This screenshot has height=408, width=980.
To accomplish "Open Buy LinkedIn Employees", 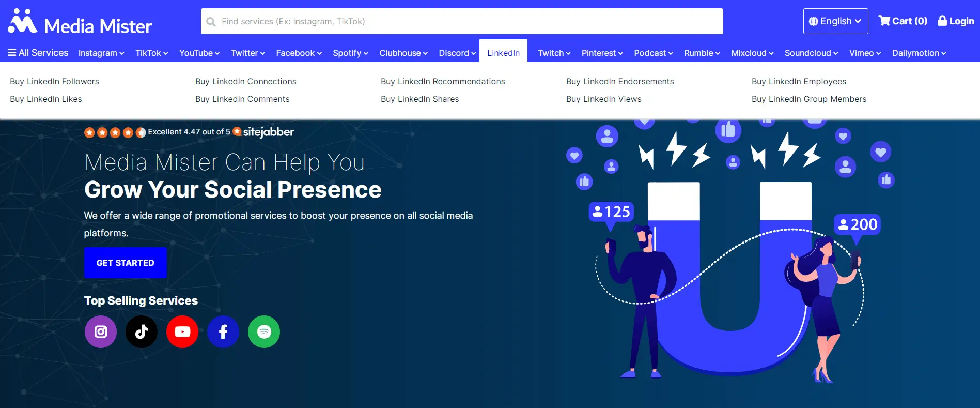I will point(799,81).
